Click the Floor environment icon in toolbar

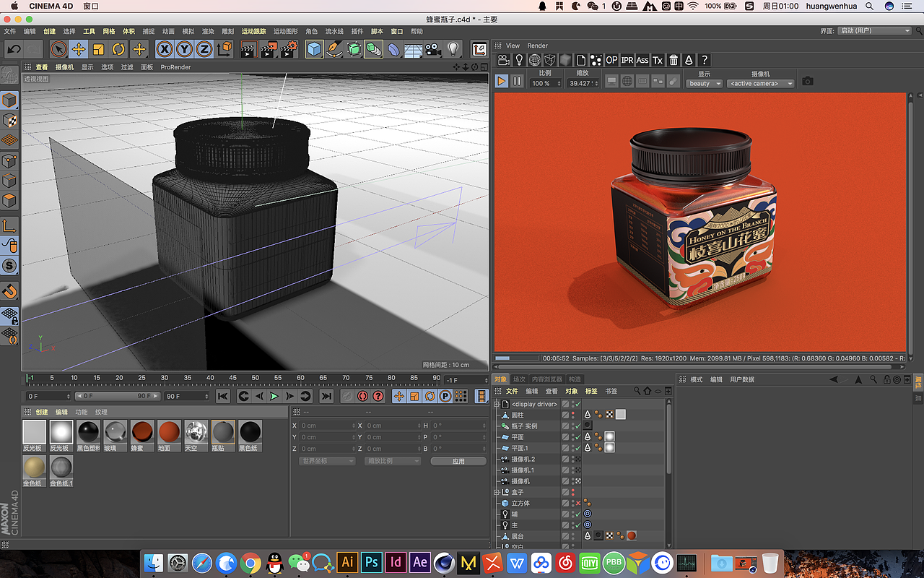[x=413, y=49]
